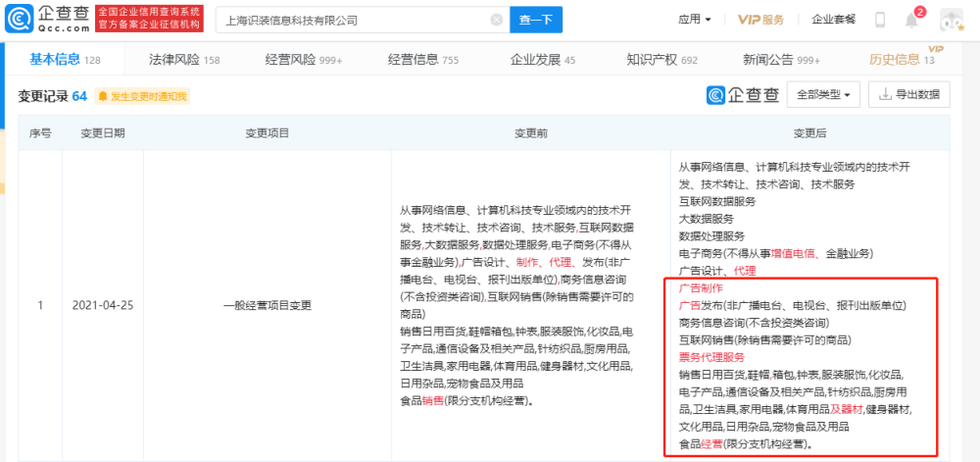Screen dimensions: 980x462
Task: Click the 变更项目 column header
Action: point(267,133)
